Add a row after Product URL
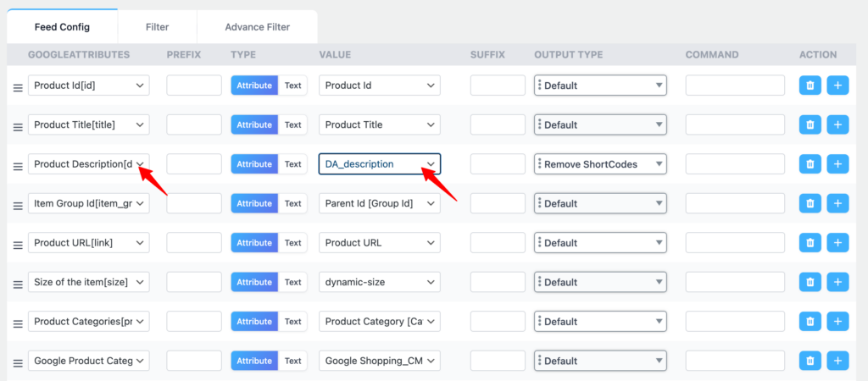 [x=837, y=243]
